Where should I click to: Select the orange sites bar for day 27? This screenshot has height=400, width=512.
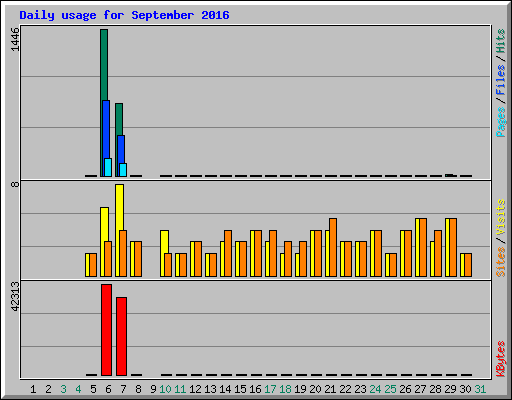click(x=423, y=247)
